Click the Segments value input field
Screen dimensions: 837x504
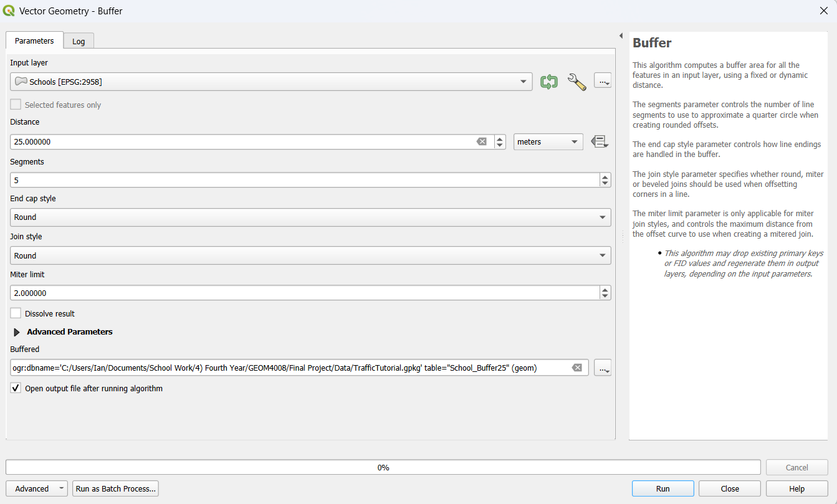pos(304,180)
